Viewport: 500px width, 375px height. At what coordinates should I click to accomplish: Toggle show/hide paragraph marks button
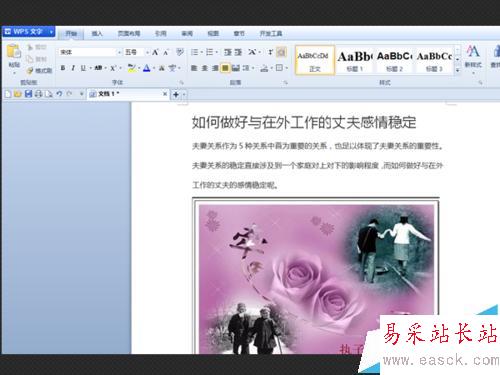coord(282,52)
